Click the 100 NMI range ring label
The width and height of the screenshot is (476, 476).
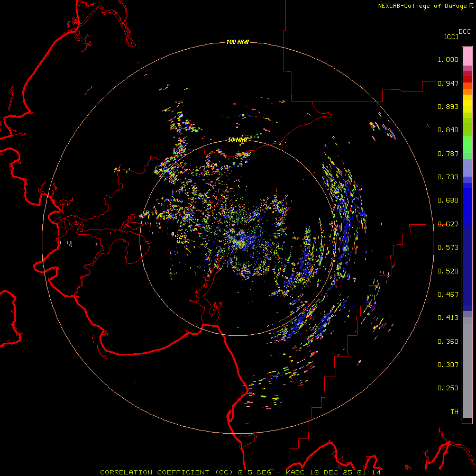tap(237, 42)
